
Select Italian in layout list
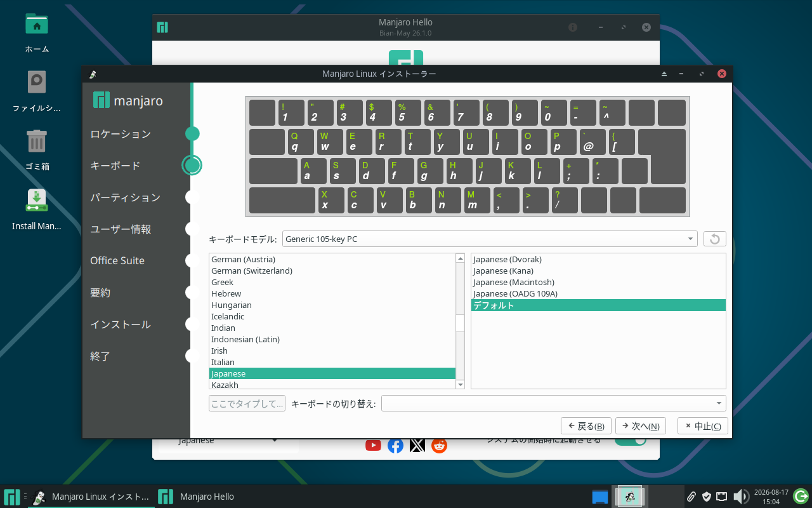coord(332,362)
